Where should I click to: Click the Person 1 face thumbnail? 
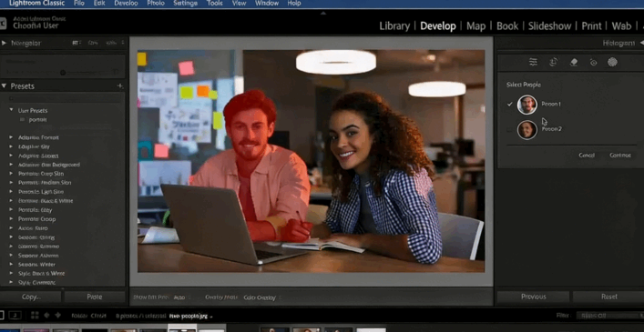coord(526,105)
